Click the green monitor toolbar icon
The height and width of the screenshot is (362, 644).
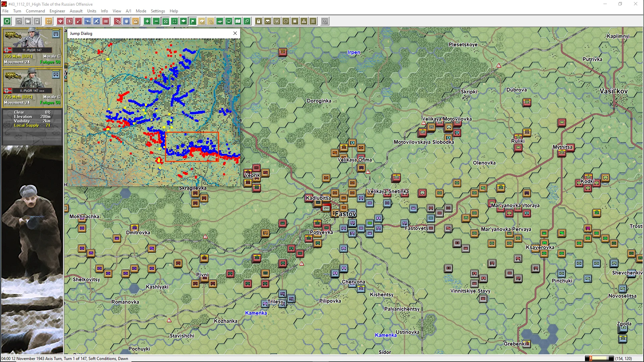229,21
